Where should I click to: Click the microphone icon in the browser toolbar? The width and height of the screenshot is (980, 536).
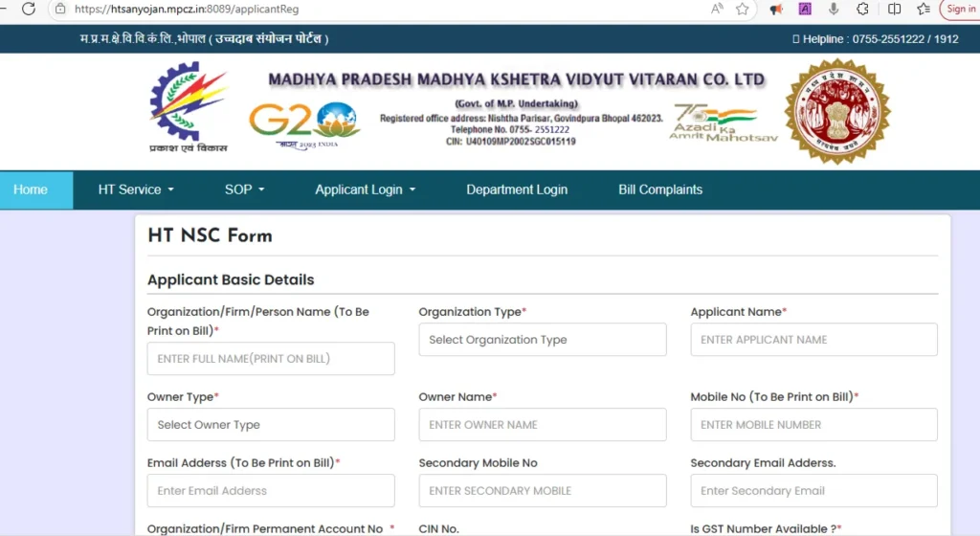pos(834,9)
